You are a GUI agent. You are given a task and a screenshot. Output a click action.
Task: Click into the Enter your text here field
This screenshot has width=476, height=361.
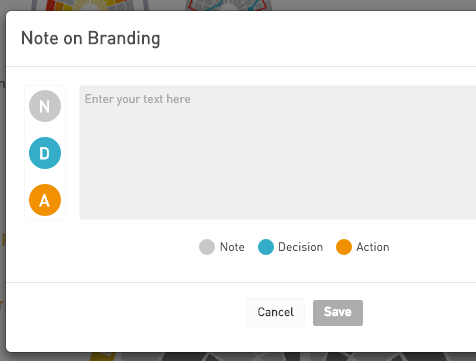coord(278,152)
